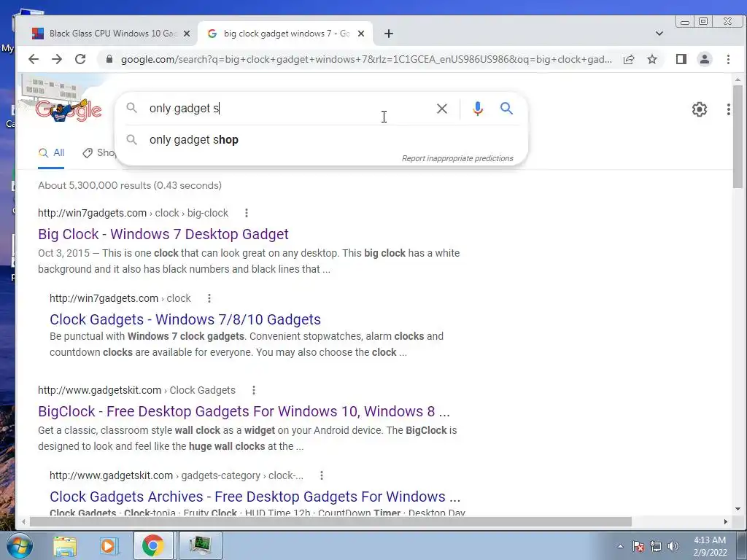
Task: Open Clock Gadgets - Windows 7/8/10 Gadgets
Action: tap(185, 319)
